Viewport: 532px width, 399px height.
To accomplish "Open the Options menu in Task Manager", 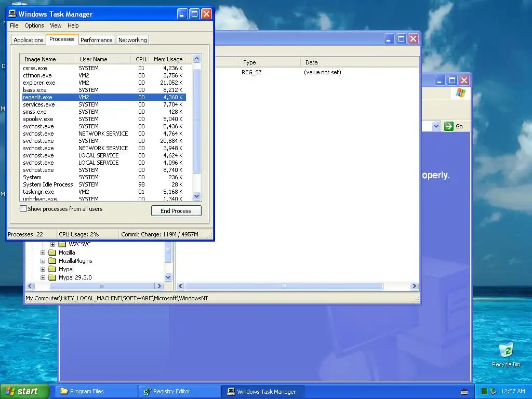I will (x=34, y=25).
